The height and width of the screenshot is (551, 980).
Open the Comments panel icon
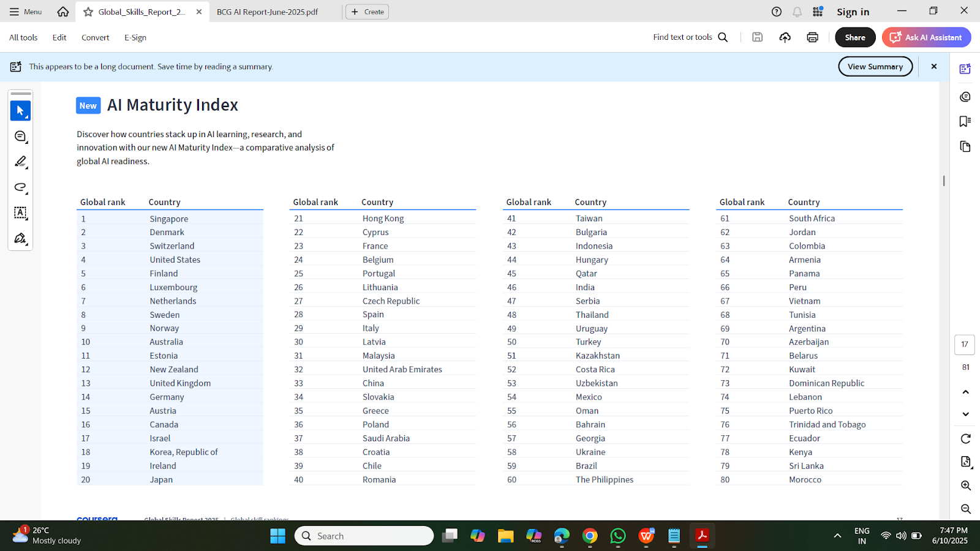[x=965, y=97]
